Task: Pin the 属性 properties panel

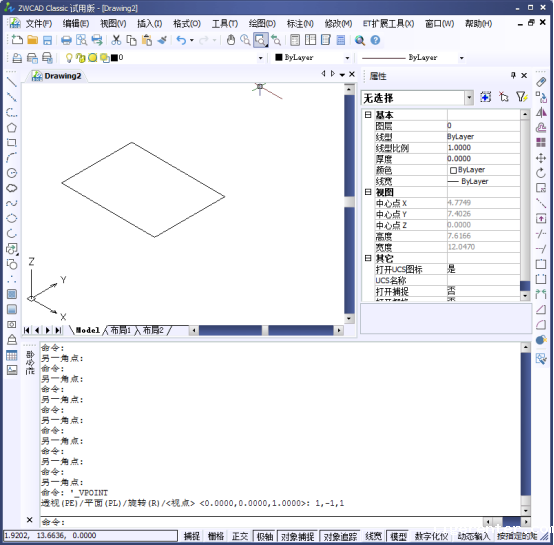Action: pyautogui.click(x=513, y=75)
